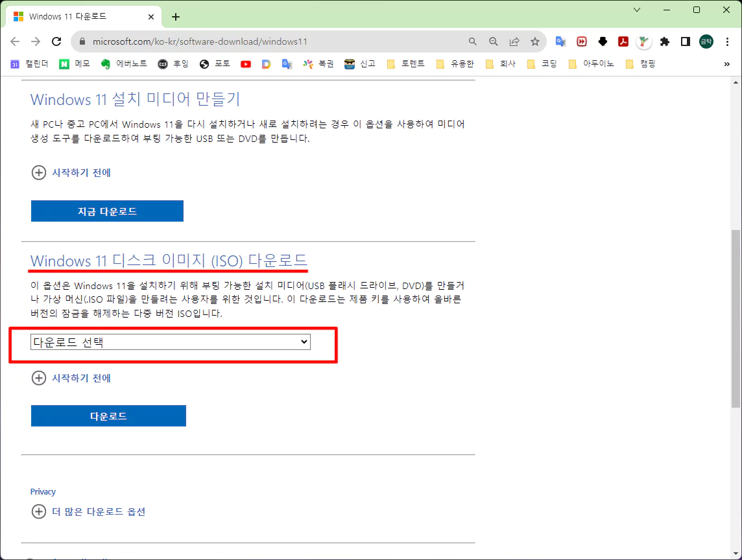Open the Extensions puzzle piece menu
The width and height of the screenshot is (742, 560).
coord(664,41)
